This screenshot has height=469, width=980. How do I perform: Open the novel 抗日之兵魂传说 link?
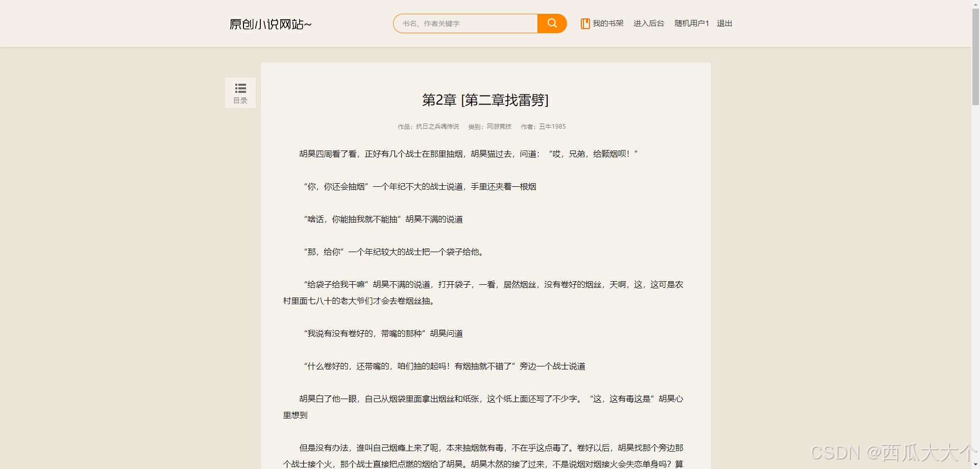(437, 127)
